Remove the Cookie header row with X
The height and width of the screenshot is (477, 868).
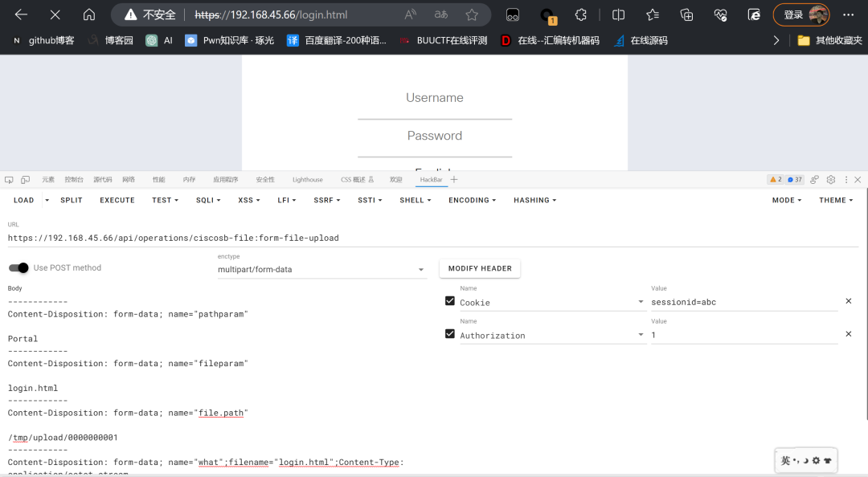(849, 301)
